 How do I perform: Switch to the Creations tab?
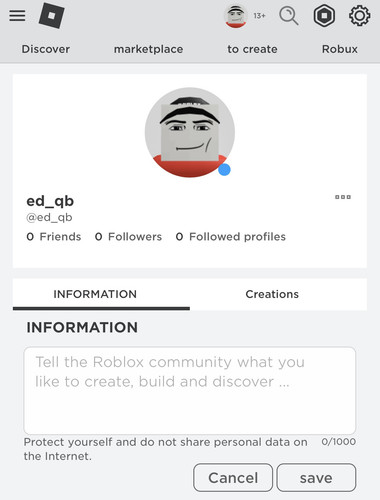coord(272,294)
